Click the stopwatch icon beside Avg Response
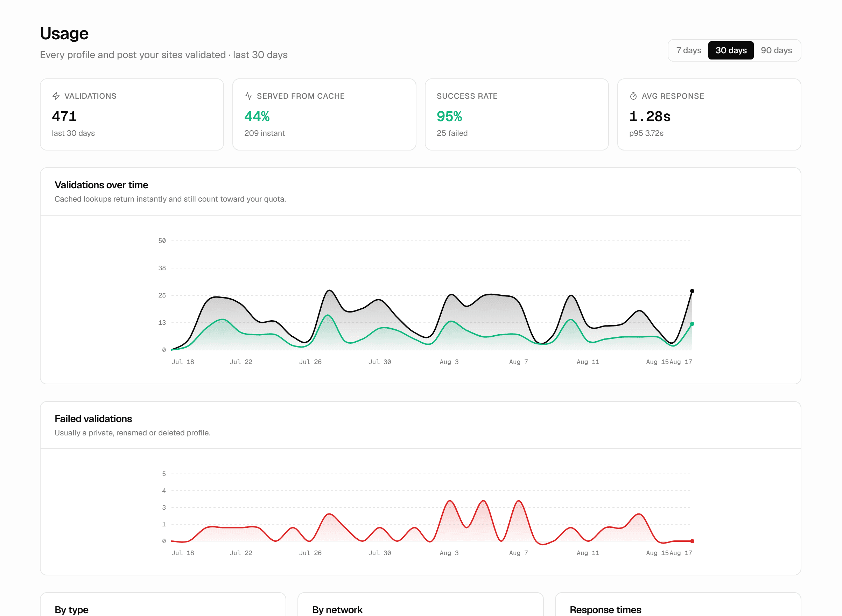Image resolution: width=842 pixels, height=616 pixels. [633, 96]
